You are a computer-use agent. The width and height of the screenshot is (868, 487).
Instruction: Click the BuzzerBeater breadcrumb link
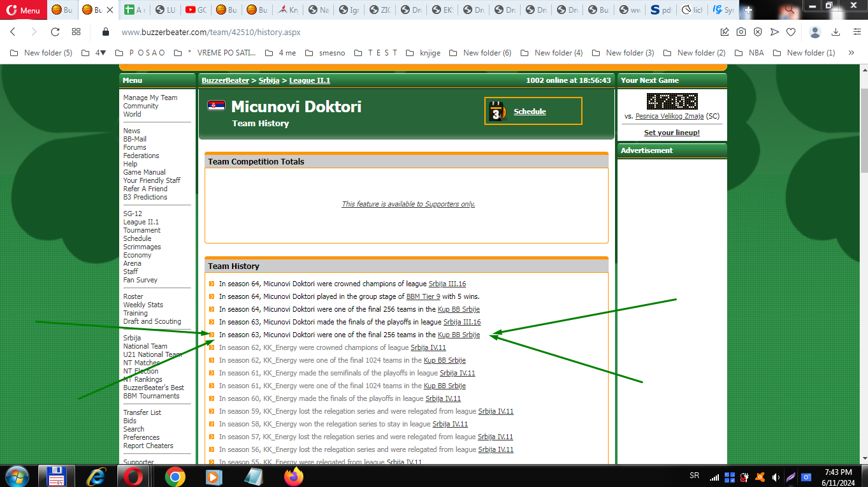pos(225,80)
